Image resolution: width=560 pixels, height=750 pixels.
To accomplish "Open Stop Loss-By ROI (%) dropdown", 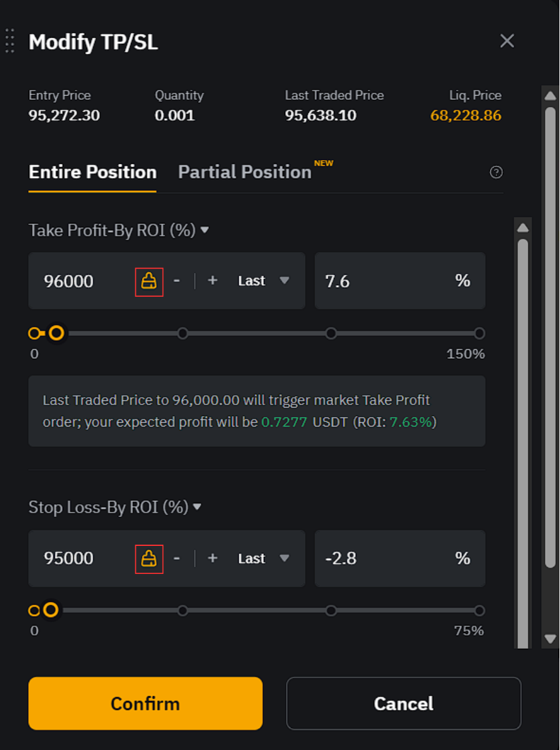I will click(x=115, y=508).
